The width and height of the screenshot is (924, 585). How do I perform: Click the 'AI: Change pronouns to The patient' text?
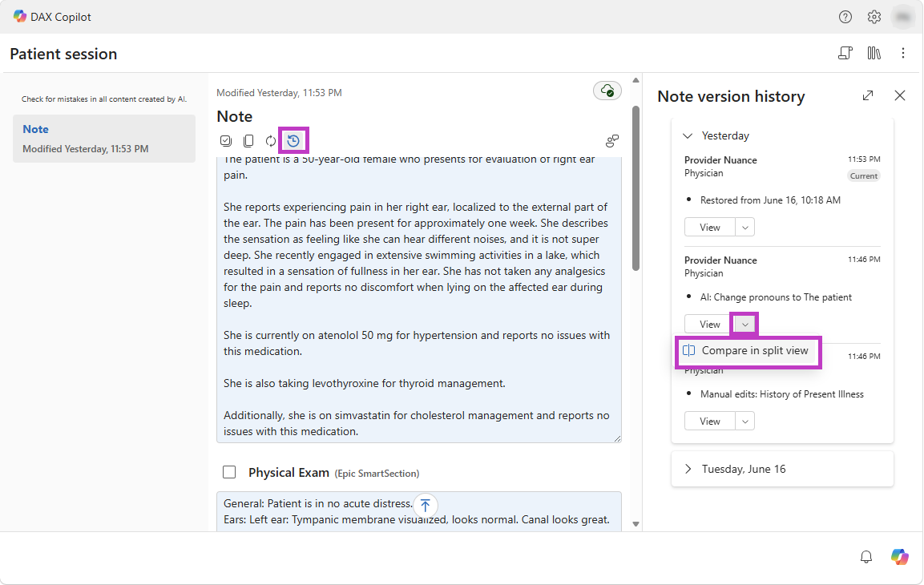pyautogui.click(x=776, y=297)
